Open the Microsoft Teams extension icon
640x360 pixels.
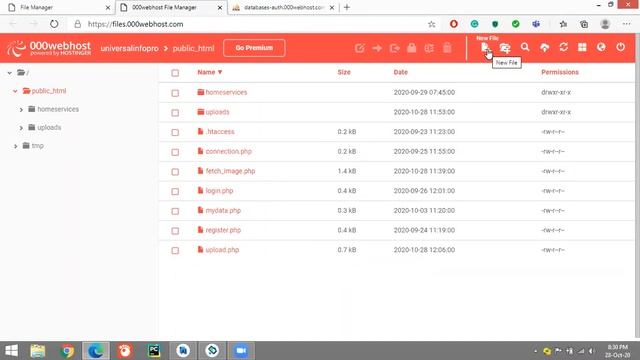click(x=536, y=24)
